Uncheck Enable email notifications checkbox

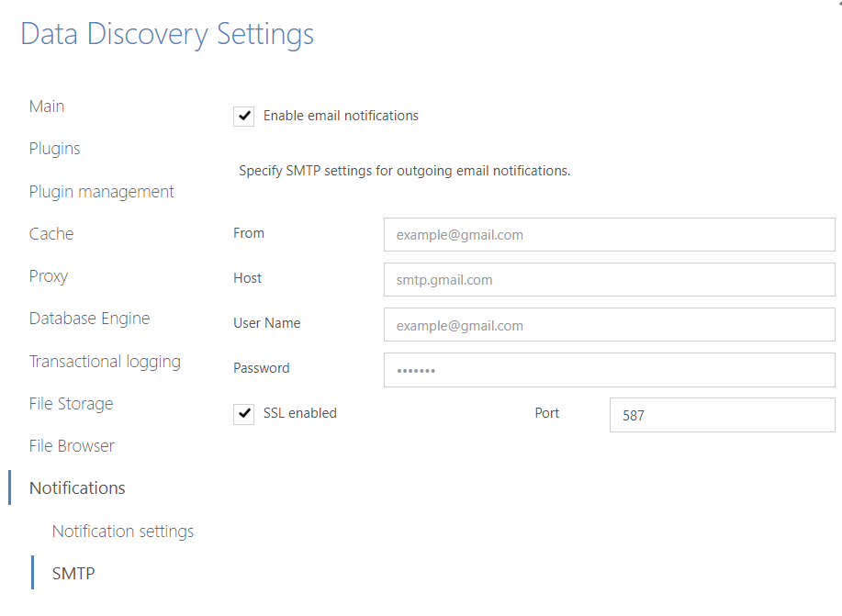(x=244, y=116)
